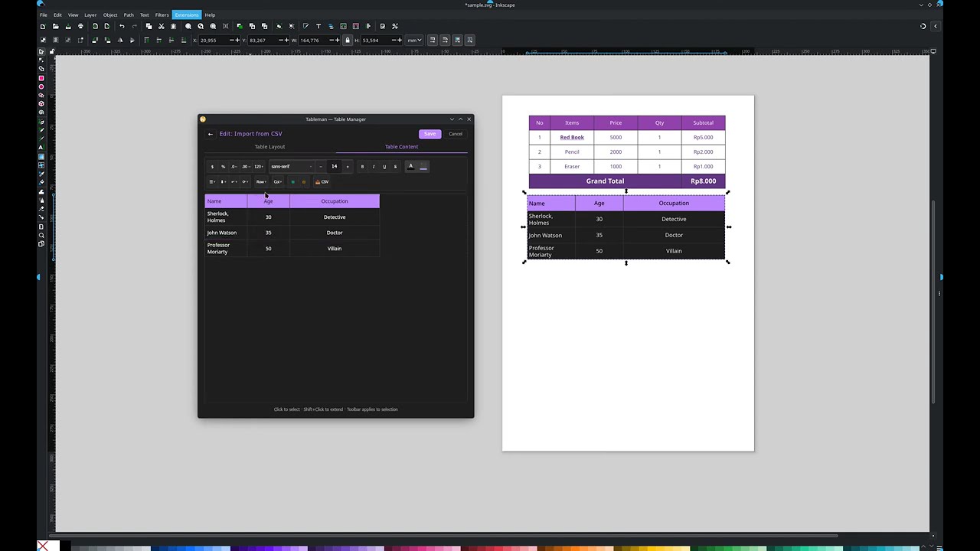Click the CSV import button
Screen dimensions: 980x551
(x=322, y=181)
